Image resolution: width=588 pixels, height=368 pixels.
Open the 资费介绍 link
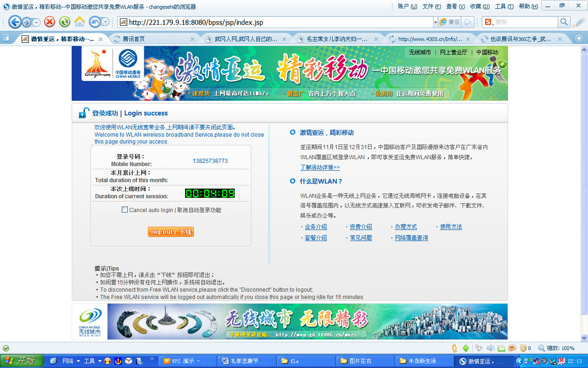361,227
